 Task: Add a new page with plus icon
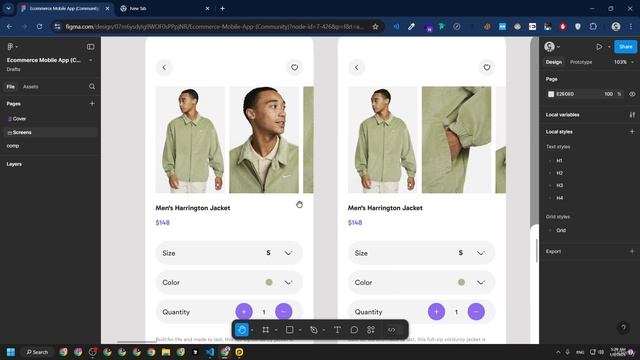pos(92,104)
